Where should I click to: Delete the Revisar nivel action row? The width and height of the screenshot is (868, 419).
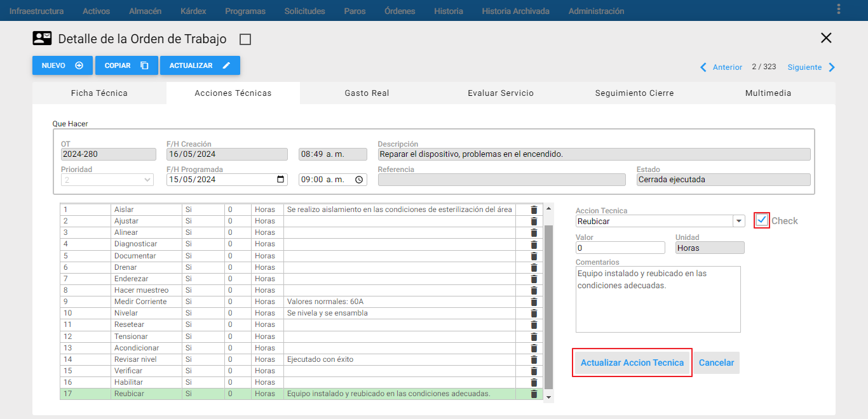coord(534,359)
